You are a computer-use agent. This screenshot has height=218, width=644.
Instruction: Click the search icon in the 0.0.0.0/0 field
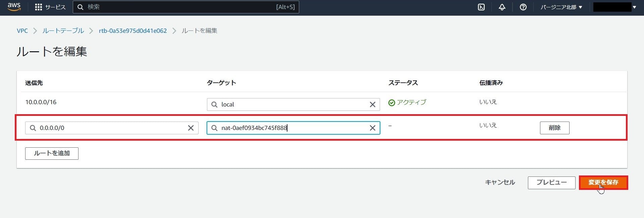click(x=33, y=128)
